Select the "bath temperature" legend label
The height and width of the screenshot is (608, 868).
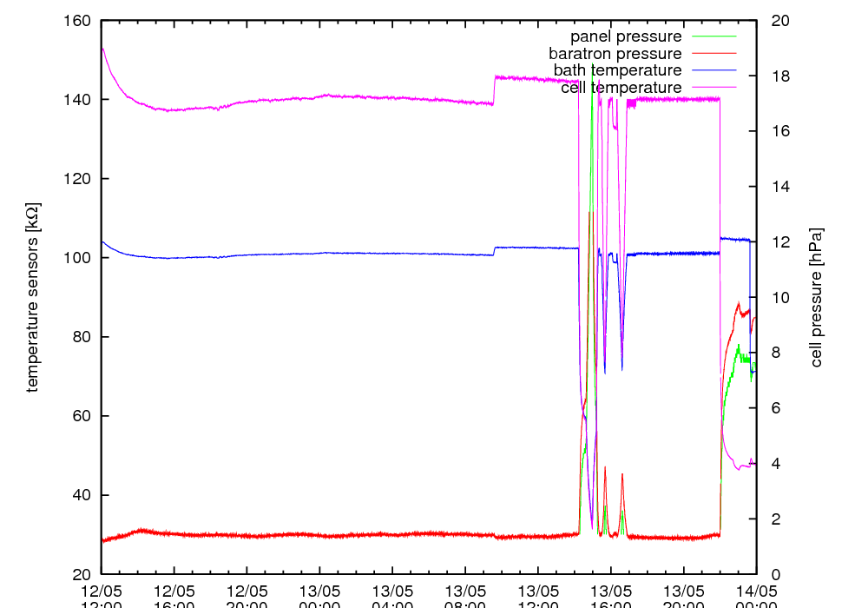point(617,70)
